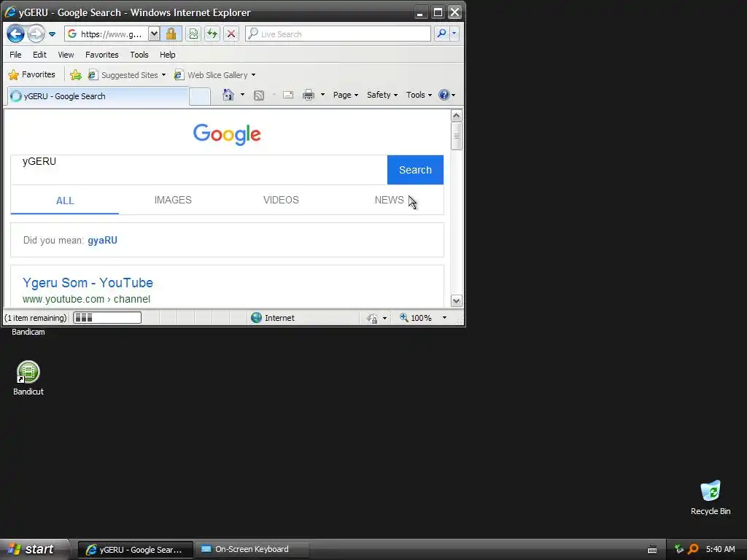Stop loading with the red X icon

[x=231, y=34]
